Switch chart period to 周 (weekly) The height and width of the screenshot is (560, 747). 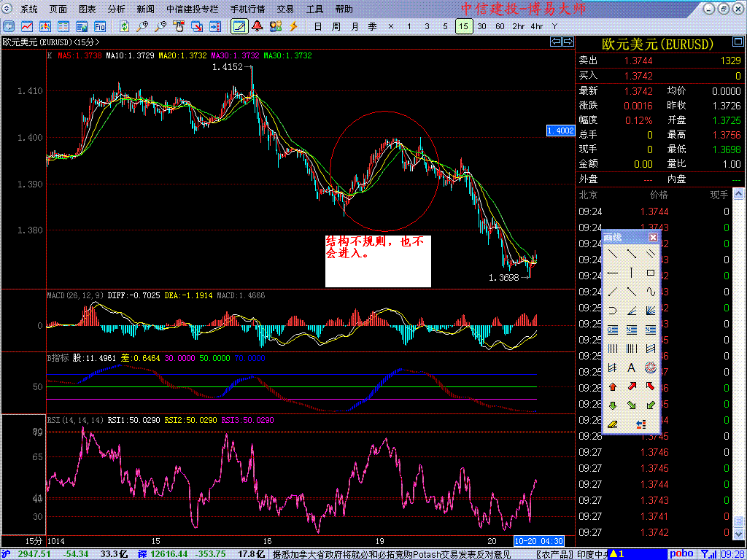pyautogui.click(x=336, y=26)
